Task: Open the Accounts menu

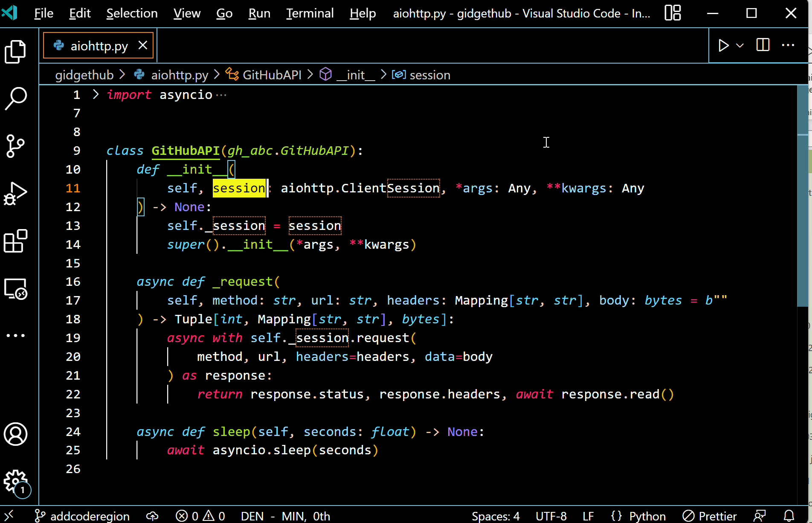Action: click(16, 434)
